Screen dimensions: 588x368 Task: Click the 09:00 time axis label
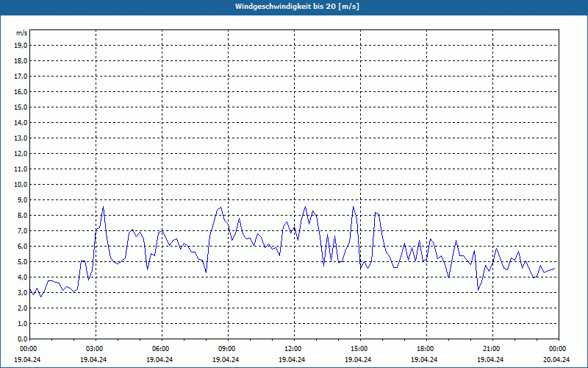point(228,349)
